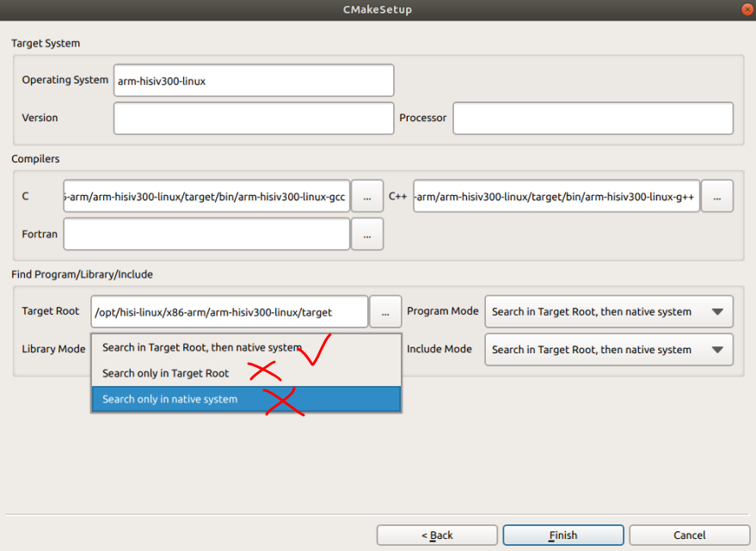Choose 'Search only in native system' option
This screenshot has width=756, height=551.
tap(246, 399)
